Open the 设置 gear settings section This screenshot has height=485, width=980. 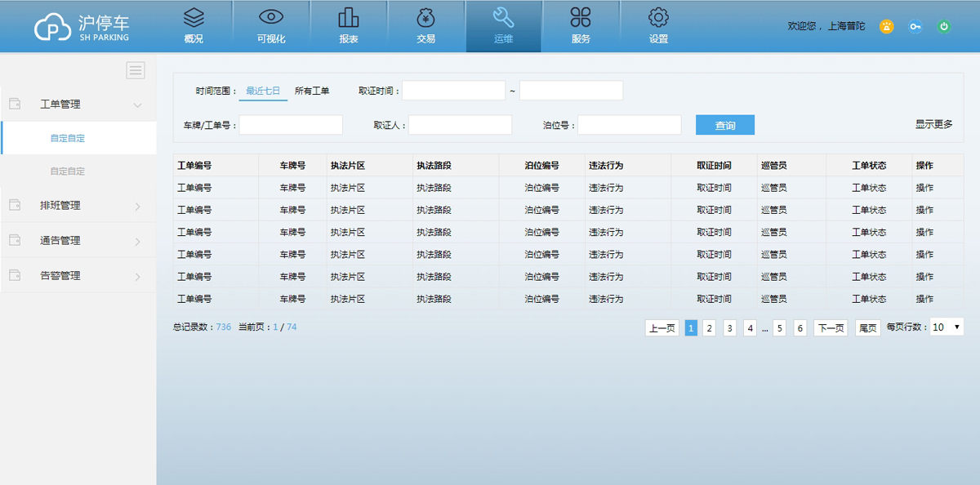(658, 26)
